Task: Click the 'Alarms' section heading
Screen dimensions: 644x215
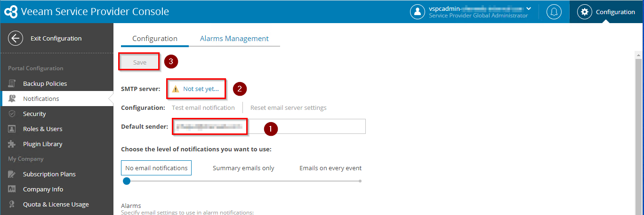Action: tap(131, 206)
